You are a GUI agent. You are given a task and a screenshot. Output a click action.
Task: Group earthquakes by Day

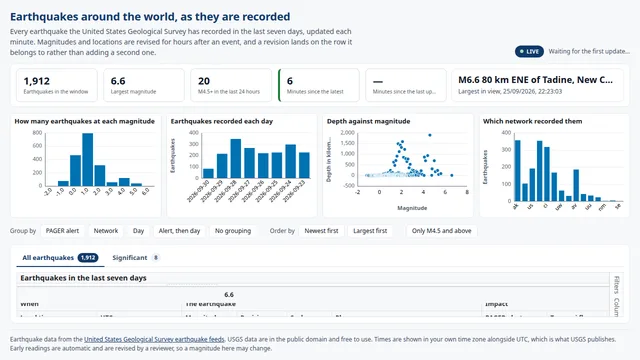point(138,231)
